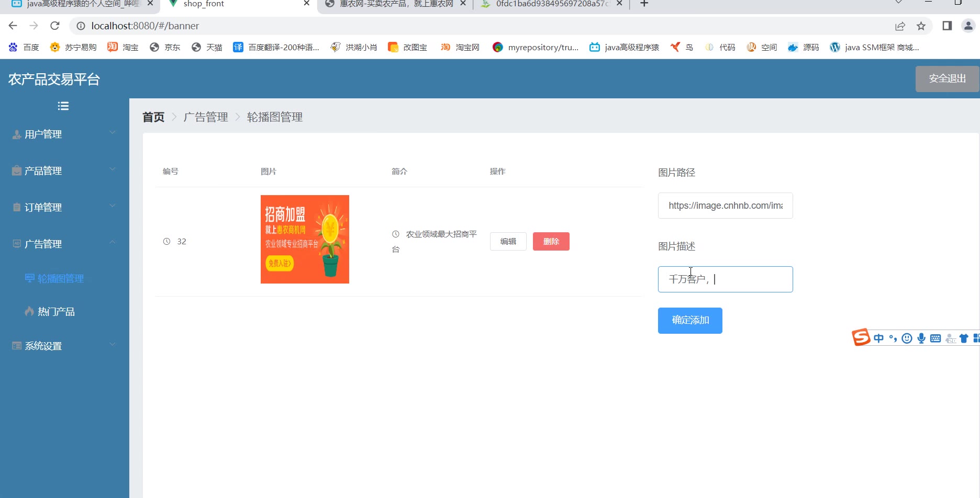Click the 广告管理 ad icon

pos(17,244)
